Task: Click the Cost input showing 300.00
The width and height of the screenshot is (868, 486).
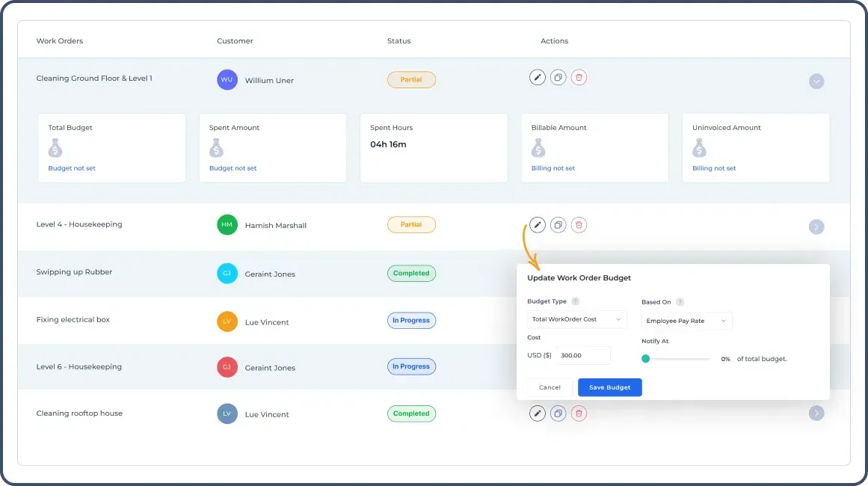Action: coord(583,355)
